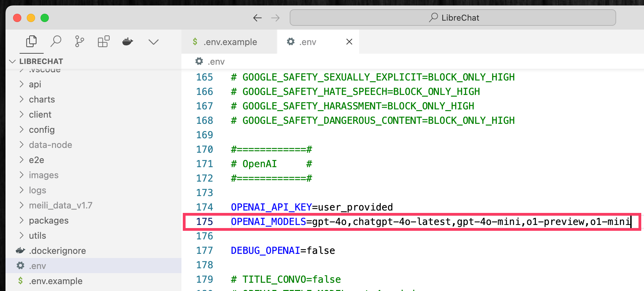Select the .env editor tab

pos(307,42)
